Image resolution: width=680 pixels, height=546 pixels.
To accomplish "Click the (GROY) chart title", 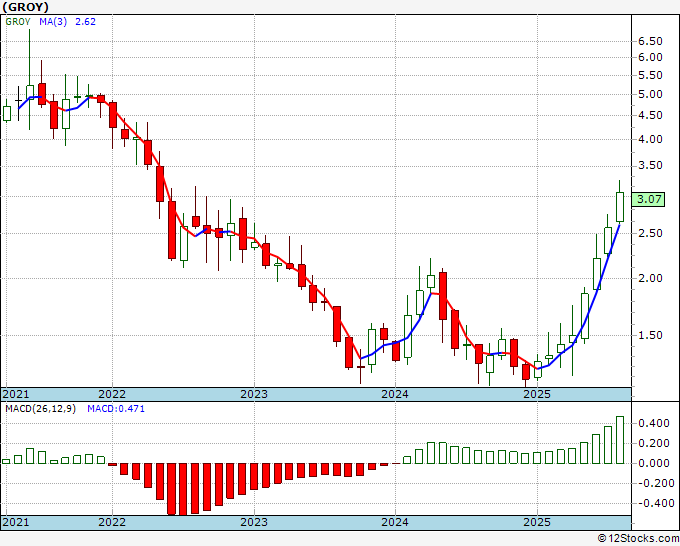I will coord(25,7).
